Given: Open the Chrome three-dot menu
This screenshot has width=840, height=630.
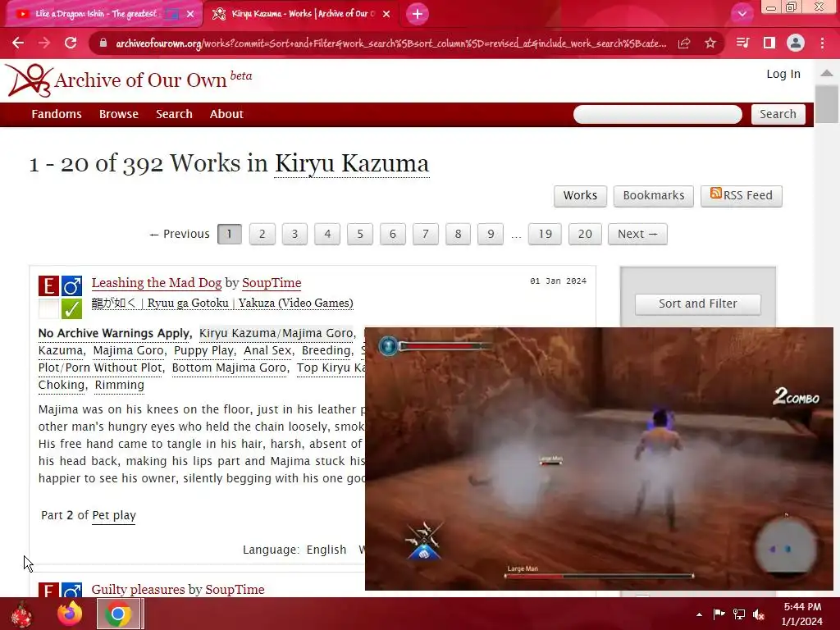Looking at the screenshot, I should tap(822, 43).
